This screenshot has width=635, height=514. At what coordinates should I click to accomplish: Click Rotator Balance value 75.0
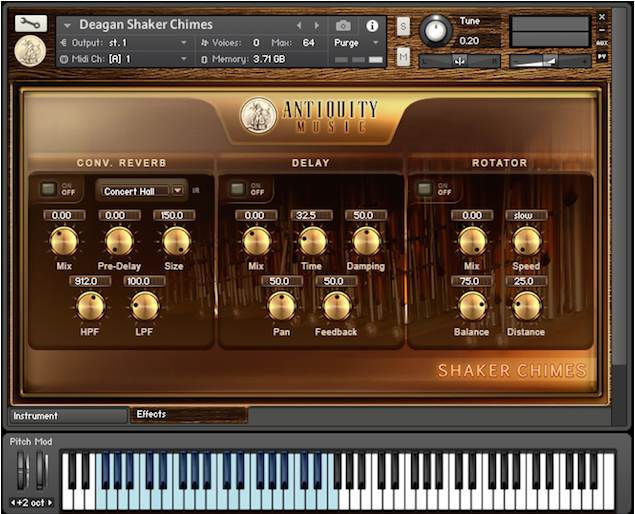tap(472, 281)
